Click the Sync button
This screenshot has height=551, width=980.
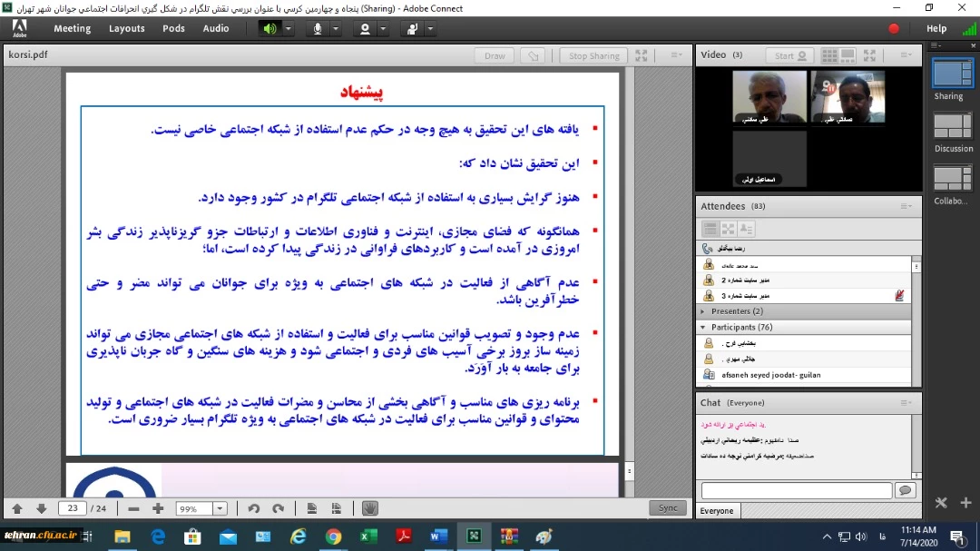(x=668, y=508)
